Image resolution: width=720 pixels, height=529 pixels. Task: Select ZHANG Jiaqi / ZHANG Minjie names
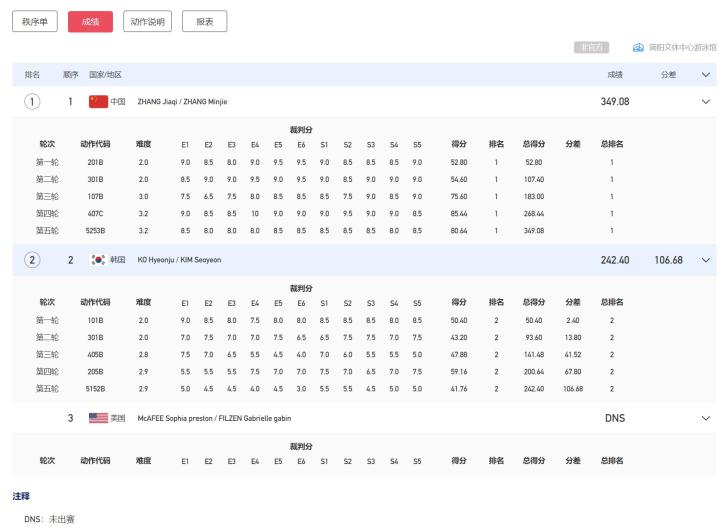(182, 102)
